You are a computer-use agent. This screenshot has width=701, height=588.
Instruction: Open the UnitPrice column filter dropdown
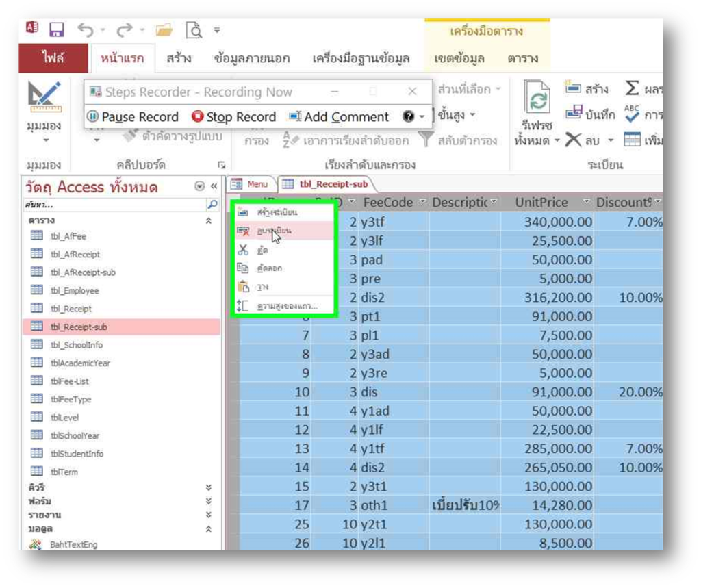(586, 203)
